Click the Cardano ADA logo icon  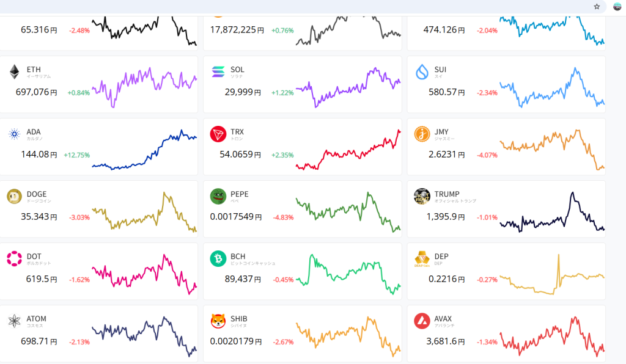tap(14, 134)
